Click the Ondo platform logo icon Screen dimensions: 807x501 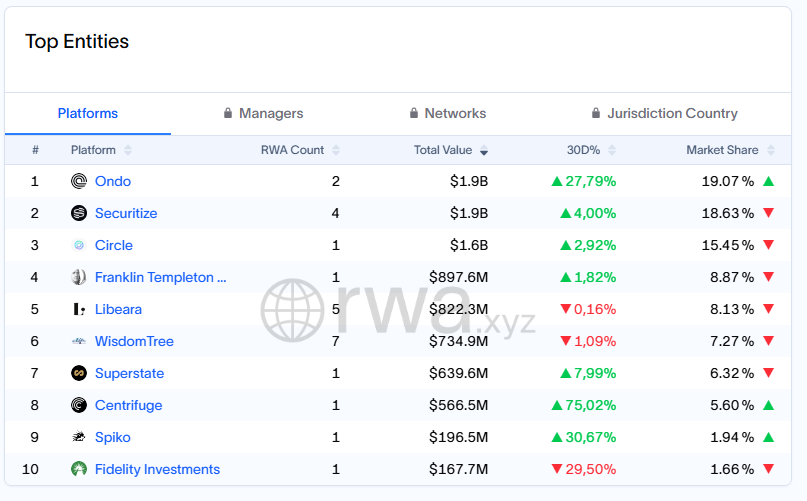pyautogui.click(x=79, y=181)
